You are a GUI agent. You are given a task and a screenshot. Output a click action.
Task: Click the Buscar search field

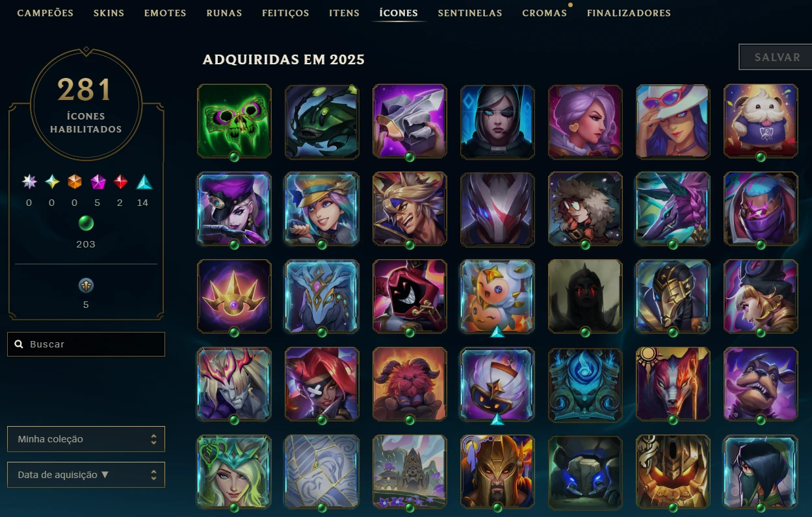tap(86, 344)
